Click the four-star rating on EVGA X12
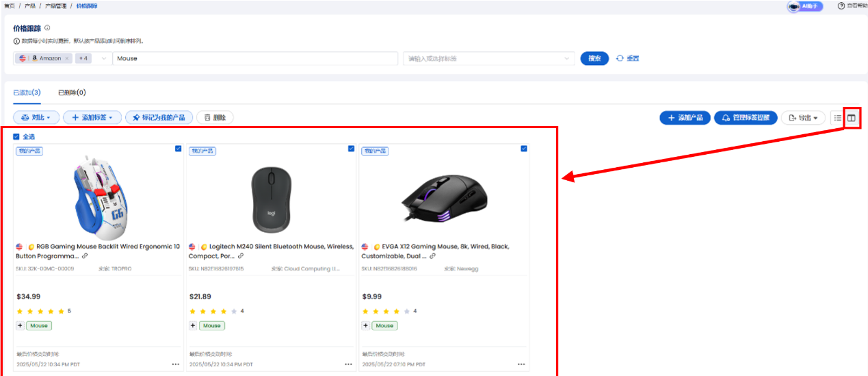Screen dimensions: 868x376 (x=386, y=312)
